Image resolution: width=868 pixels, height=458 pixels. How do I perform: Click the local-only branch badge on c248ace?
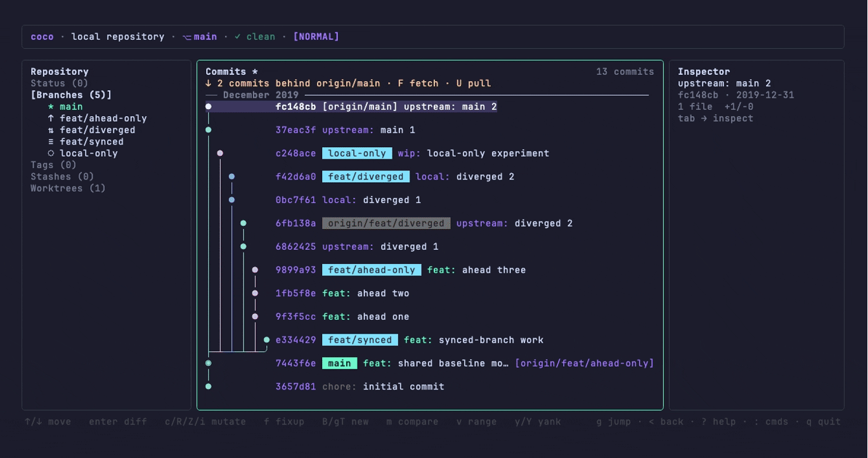pos(357,154)
